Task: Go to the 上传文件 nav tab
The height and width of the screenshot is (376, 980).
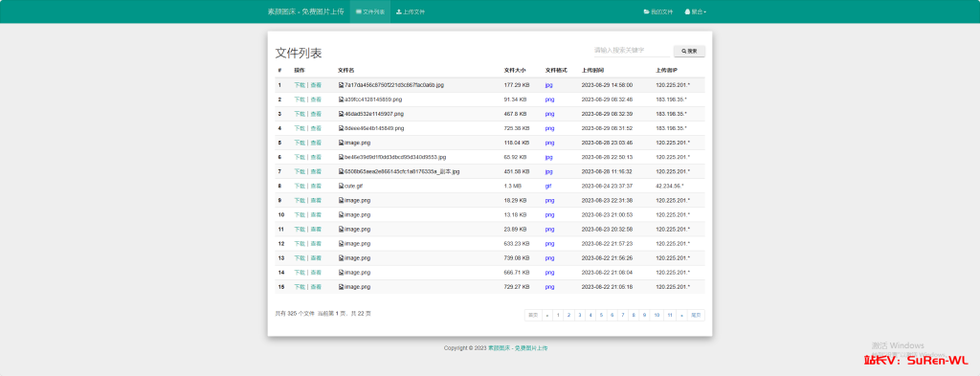Action: [x=411, y=11]
